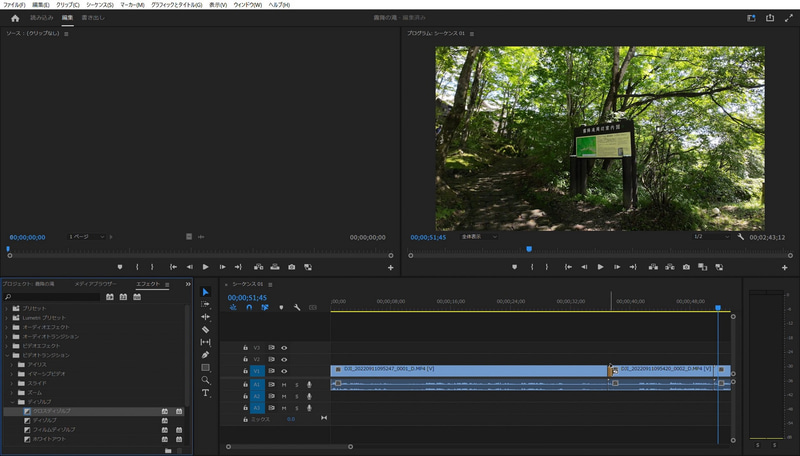Image resolution: width=800 pixels, height=456 pixels.
Task: Expand the ビデオエフェクト folder
Action: coord(7,346)
